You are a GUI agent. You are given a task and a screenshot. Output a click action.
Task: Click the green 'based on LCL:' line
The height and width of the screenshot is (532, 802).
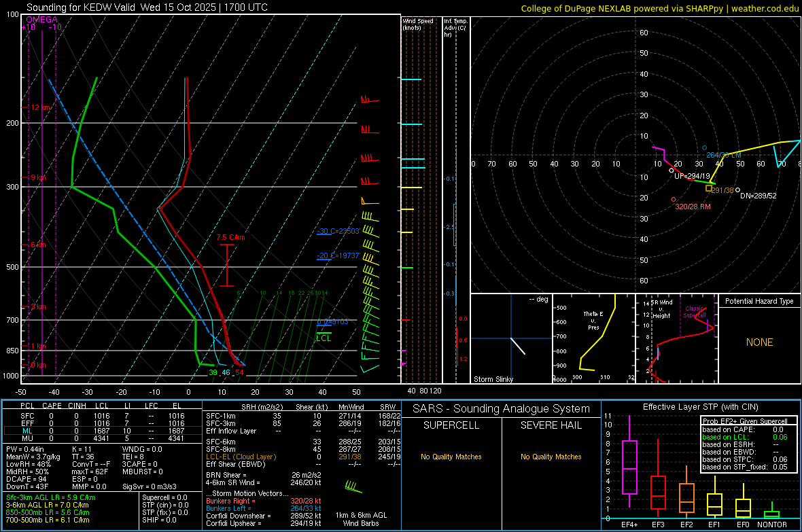click(x=725, y=437)
